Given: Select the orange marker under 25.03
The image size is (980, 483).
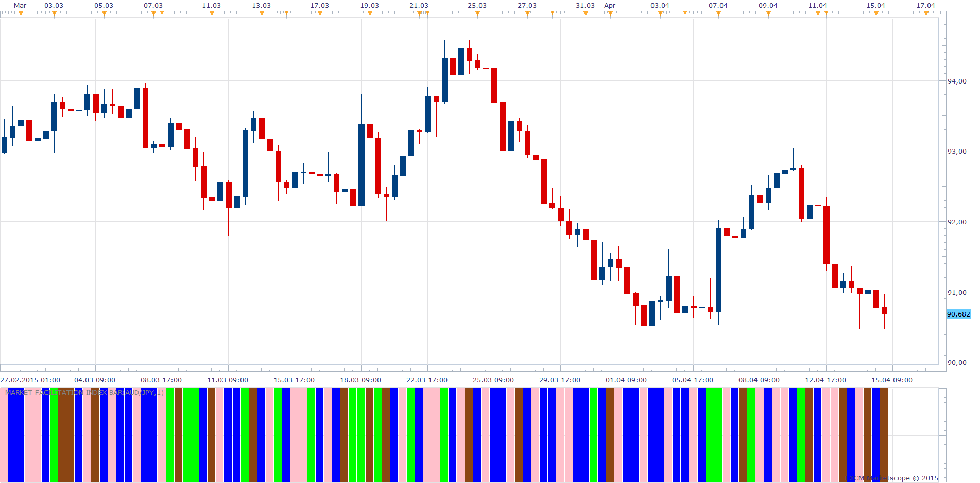Looking at the screenshot, I should click(477, 14).
